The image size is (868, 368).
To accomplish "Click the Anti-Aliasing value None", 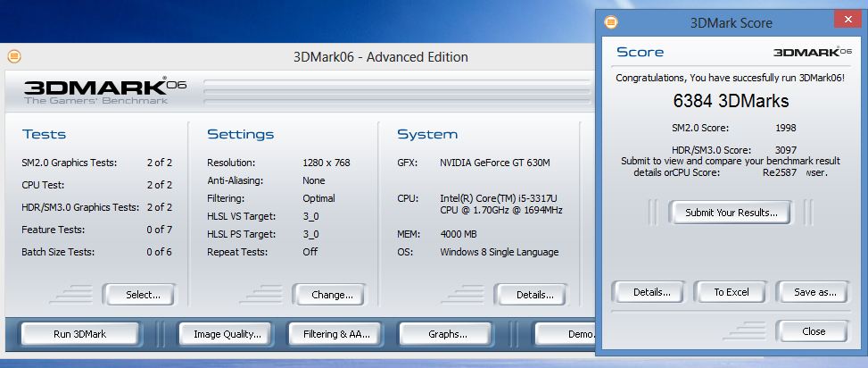I will [x=314, y=180].
